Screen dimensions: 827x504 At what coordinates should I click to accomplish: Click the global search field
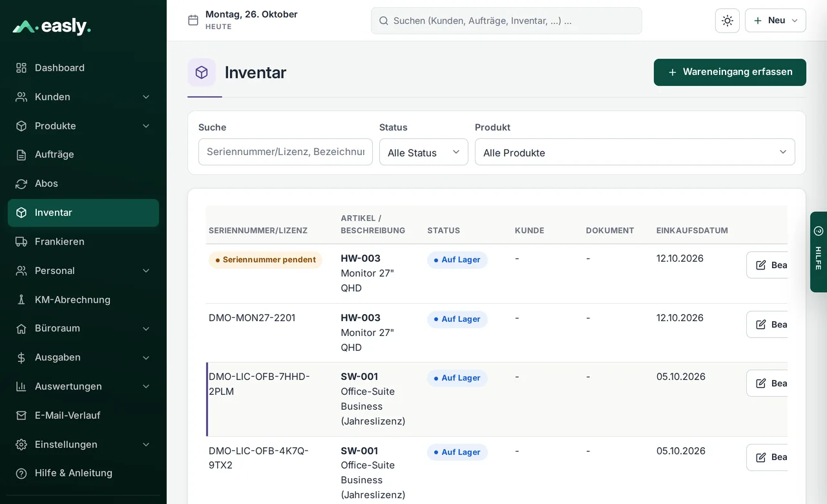(507, 21)
